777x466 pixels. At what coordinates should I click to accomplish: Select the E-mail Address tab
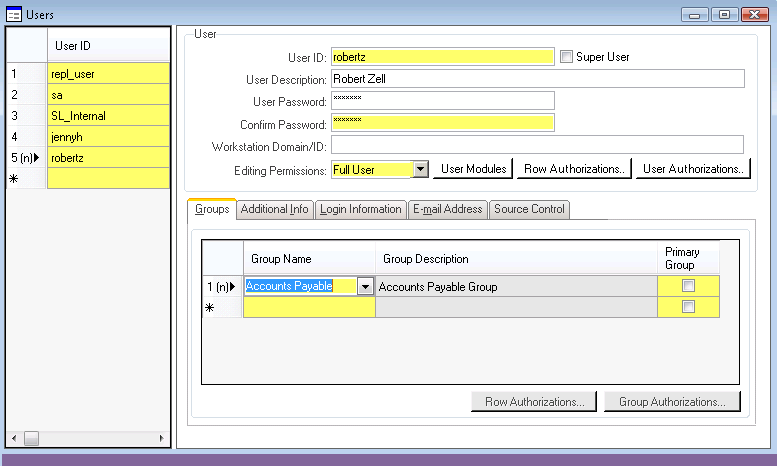(448, 209)
